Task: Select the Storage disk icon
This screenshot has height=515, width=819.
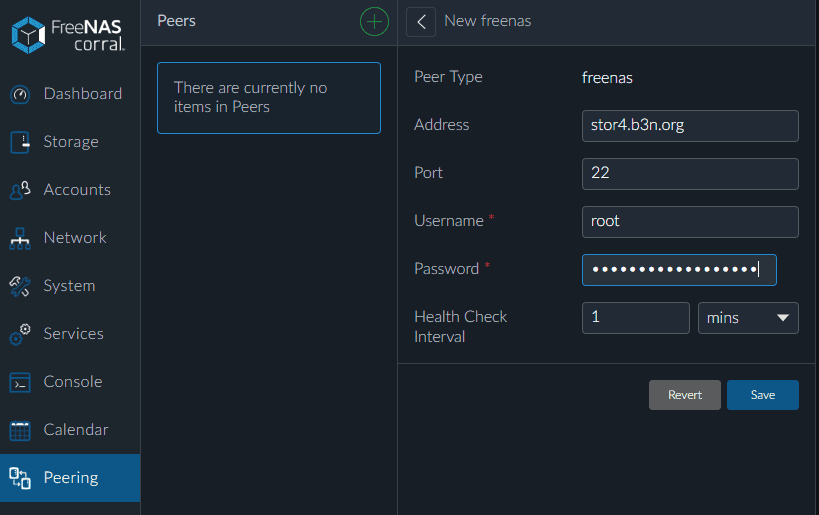Action: (x=20, y=142)
